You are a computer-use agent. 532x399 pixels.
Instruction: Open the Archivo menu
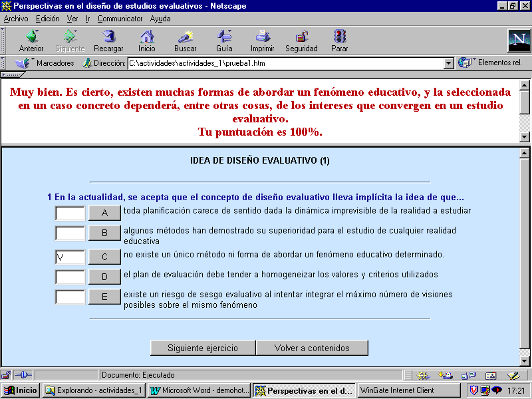[15, 19]
